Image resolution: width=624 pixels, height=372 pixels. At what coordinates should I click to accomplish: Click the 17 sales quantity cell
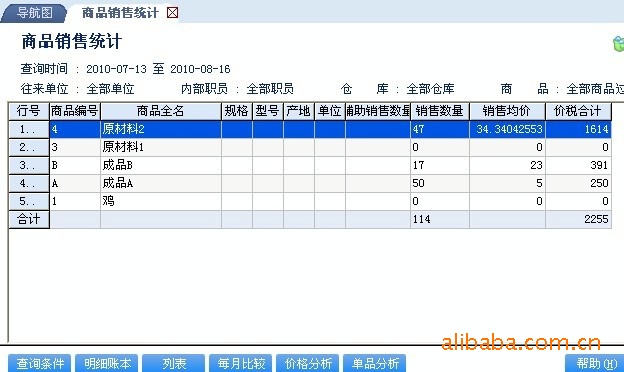click(x=440, y=165)
